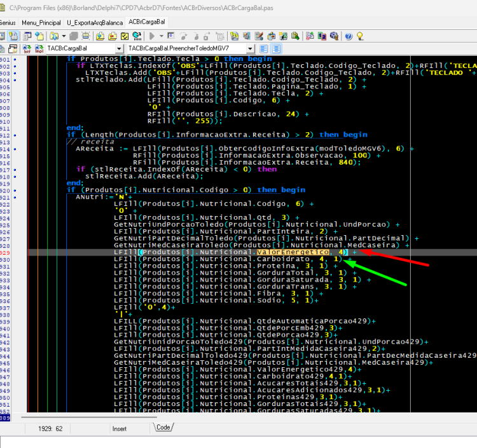Screen dimensions: 477x448
Task: Click the yellow checklist icon
Action: pos(125,36)
